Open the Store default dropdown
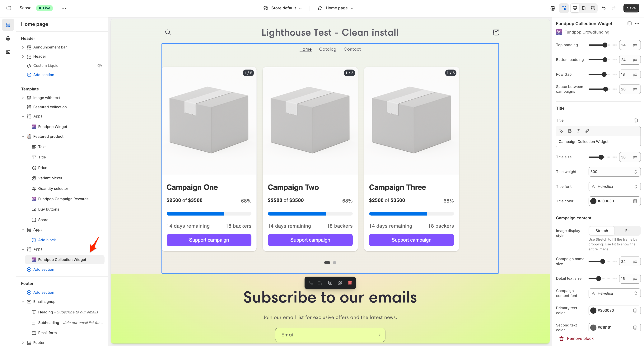The height and width of the screenshot is (346, 644). 282,8
